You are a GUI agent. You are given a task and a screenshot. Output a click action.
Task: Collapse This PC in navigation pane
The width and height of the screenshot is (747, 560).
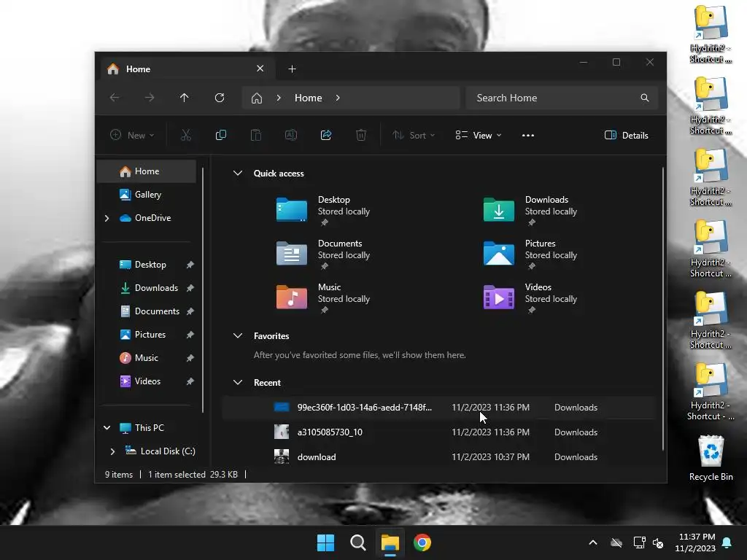click(107, 427)
